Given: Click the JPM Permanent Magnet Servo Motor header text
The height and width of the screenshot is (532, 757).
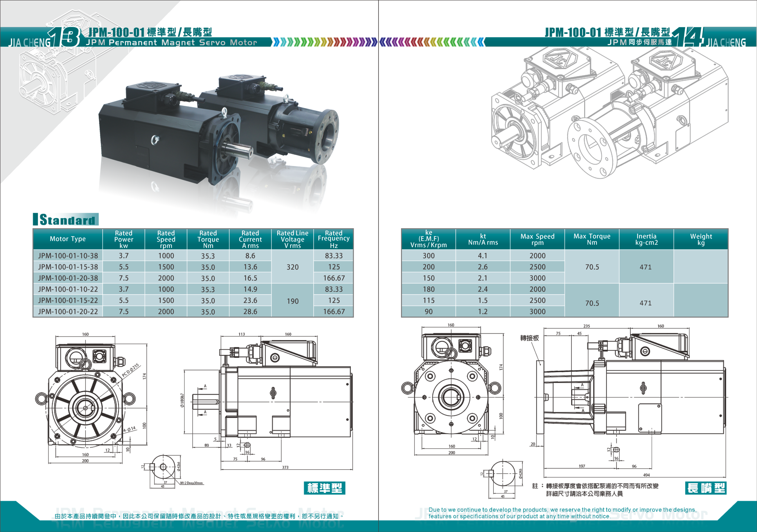Looking at the screenshot, I should [171, 42].
